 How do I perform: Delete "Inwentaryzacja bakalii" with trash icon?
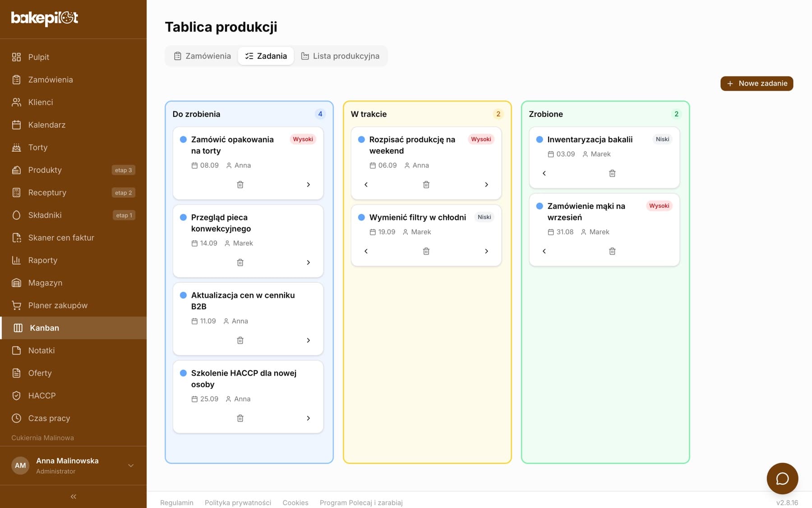point(612,173)
